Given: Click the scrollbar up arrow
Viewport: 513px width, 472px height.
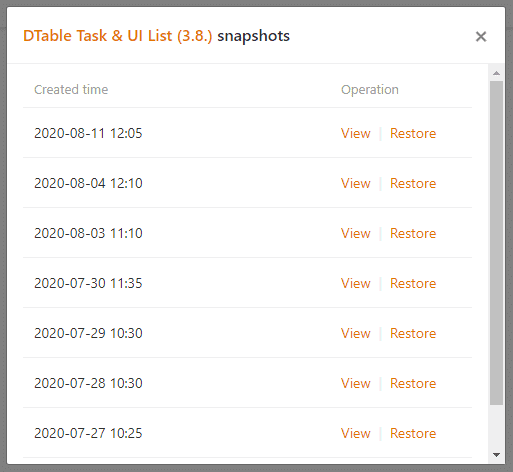Looking at the screenshot, I should click(496, 73).
